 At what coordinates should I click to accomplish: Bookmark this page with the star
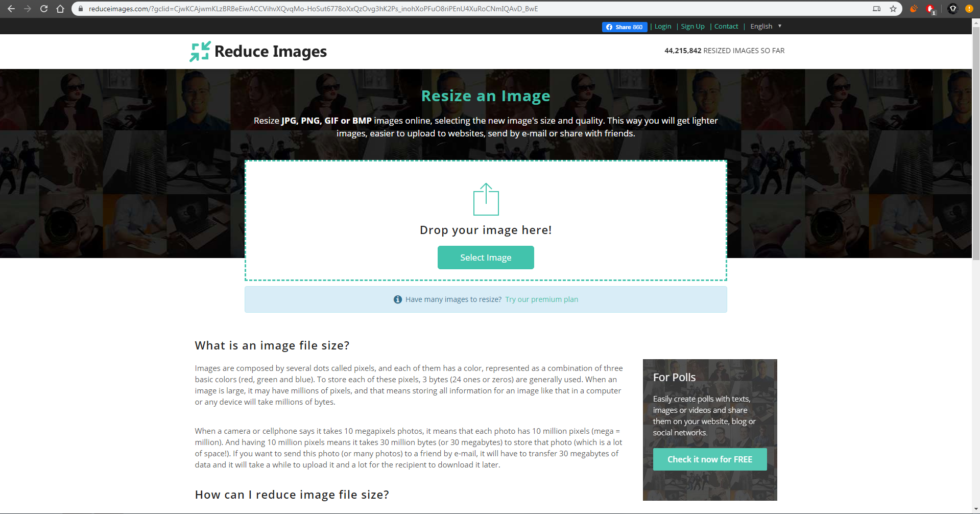pos(893,9)
